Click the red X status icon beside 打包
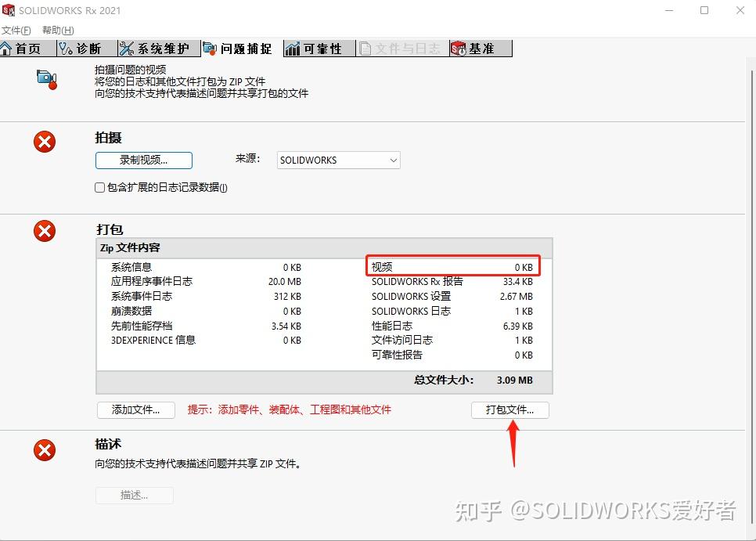The image size is (756, 541). pos(45,231)
